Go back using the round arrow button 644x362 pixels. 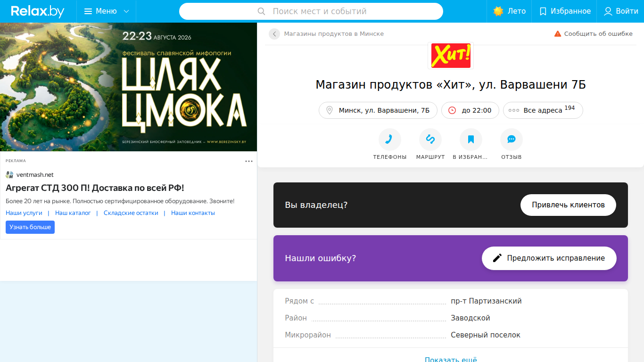click(274, 34)
